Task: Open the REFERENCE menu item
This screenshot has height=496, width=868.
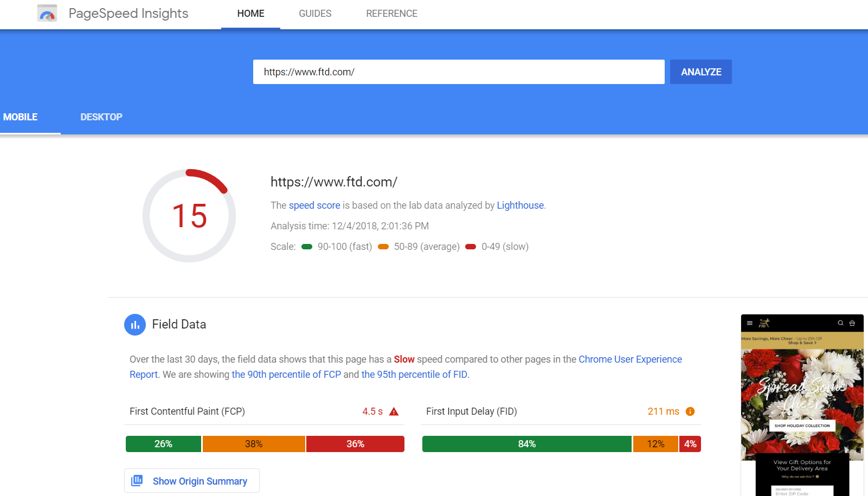Action: pyautogui.click(x=391, y=14)
